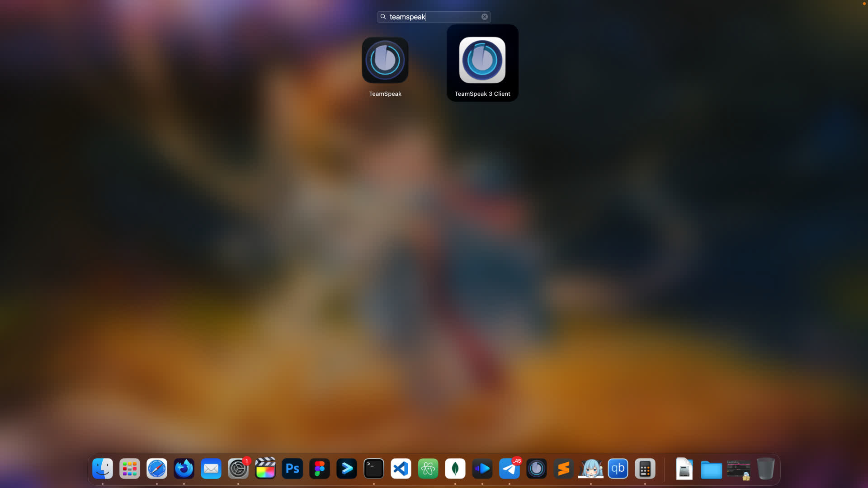The image size is (868, 488).
Task: Open the document file in the Dock
Action: click(x=684, y=469)
